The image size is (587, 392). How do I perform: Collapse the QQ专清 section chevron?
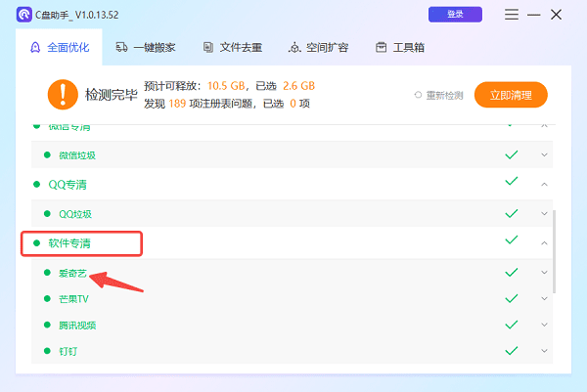tap(544, 183)
